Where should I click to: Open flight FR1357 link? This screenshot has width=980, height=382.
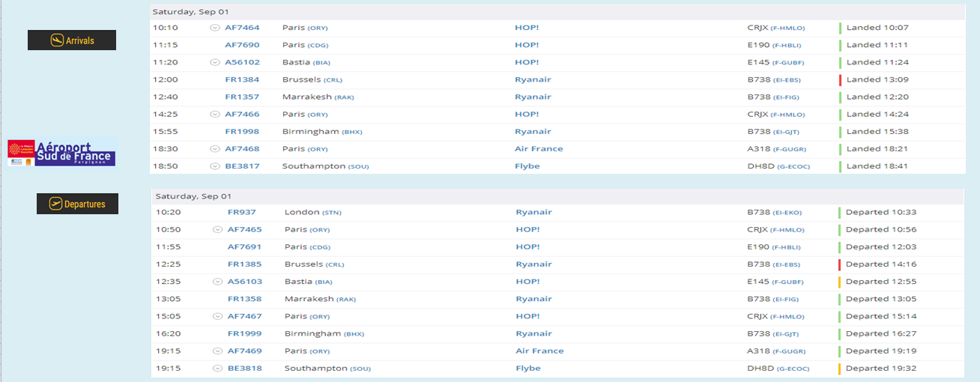coord(242,97)
